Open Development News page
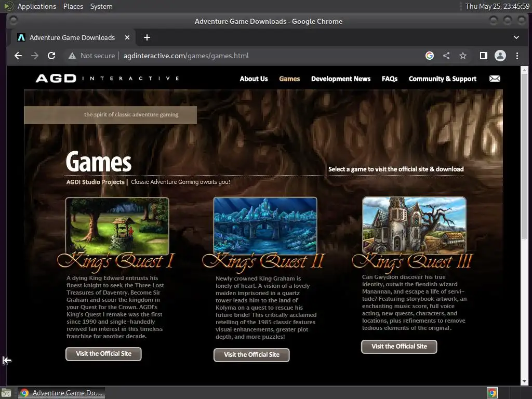Viewport: 532px width, 399px height. [x=341, y=79]
